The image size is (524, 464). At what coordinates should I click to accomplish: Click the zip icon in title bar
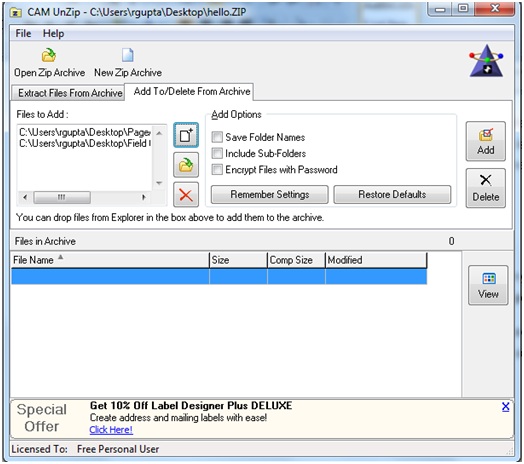coord(15,12)
